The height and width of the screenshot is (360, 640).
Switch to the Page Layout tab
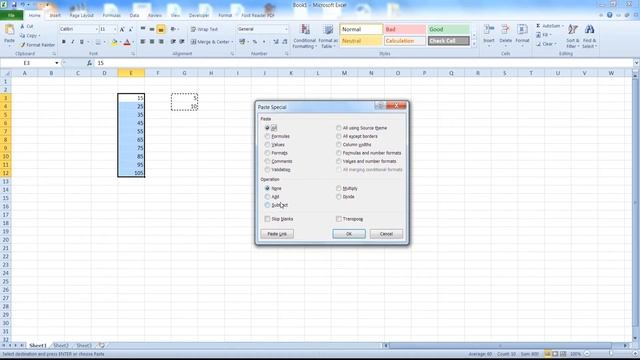pos(82,16)
